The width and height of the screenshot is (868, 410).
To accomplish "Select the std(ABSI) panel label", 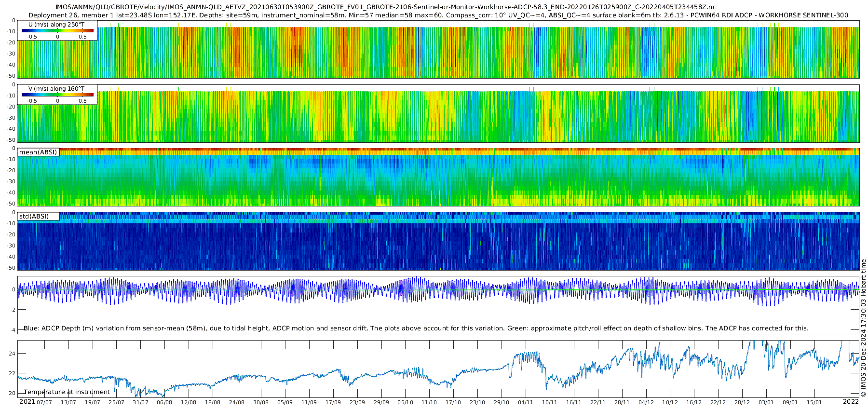I will click(x=38, y=216).
